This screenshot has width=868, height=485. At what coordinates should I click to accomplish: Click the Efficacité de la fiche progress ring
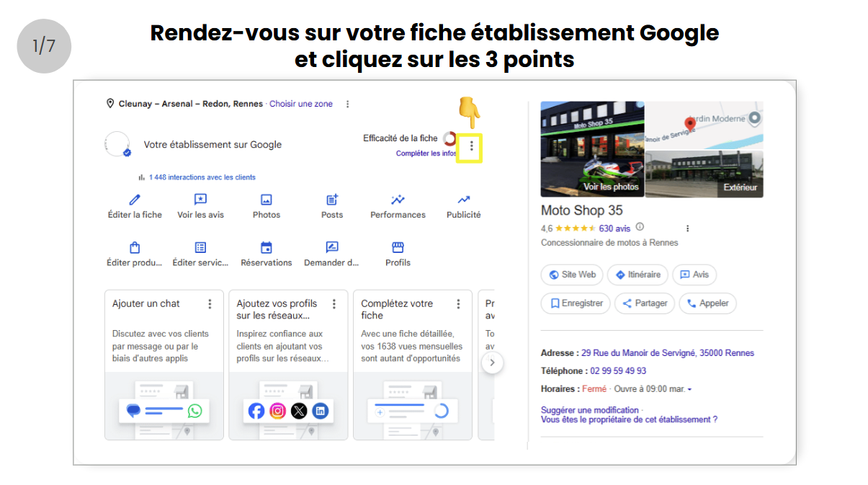coord(450,138)
